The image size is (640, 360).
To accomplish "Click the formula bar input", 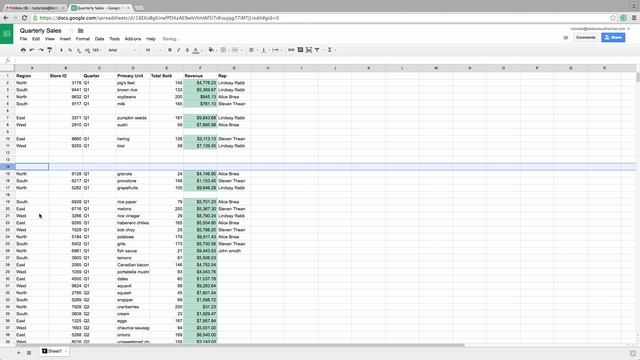I will point(327,60).
